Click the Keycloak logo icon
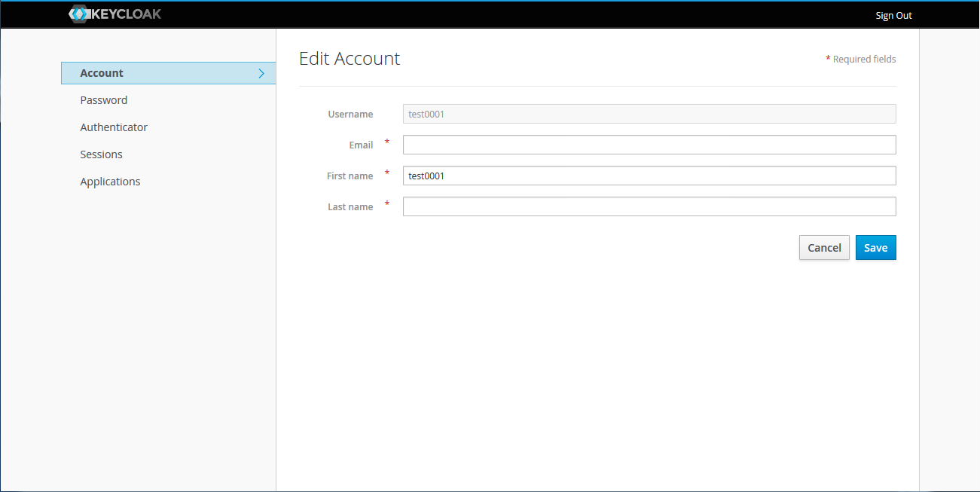 (78, 14)
